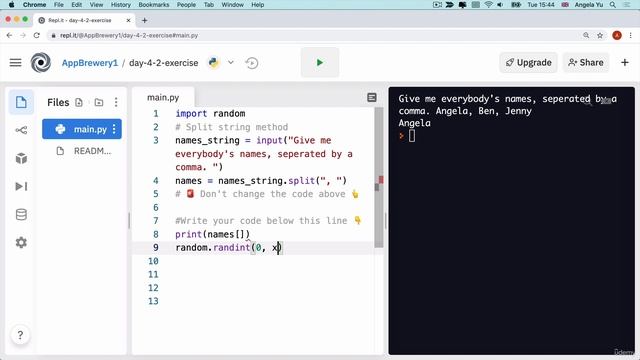Viewport: 640px width, 360px height.
Task: Open the debugger sidebar icon
Action: pos(21,186)
